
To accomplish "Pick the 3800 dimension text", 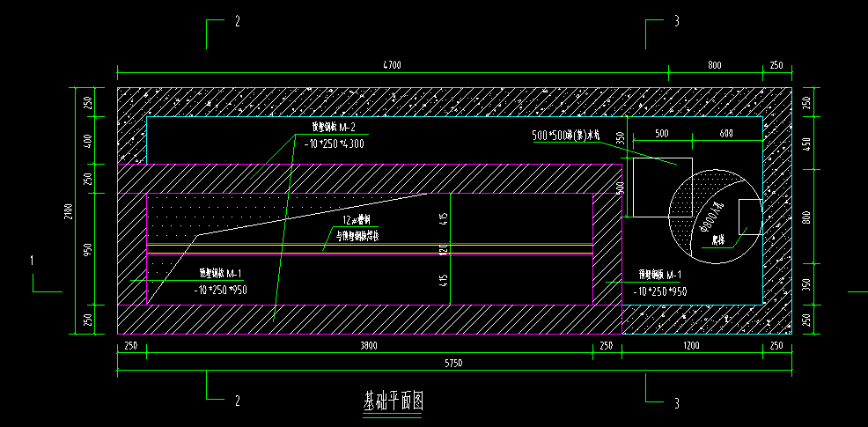I will 369,346.
